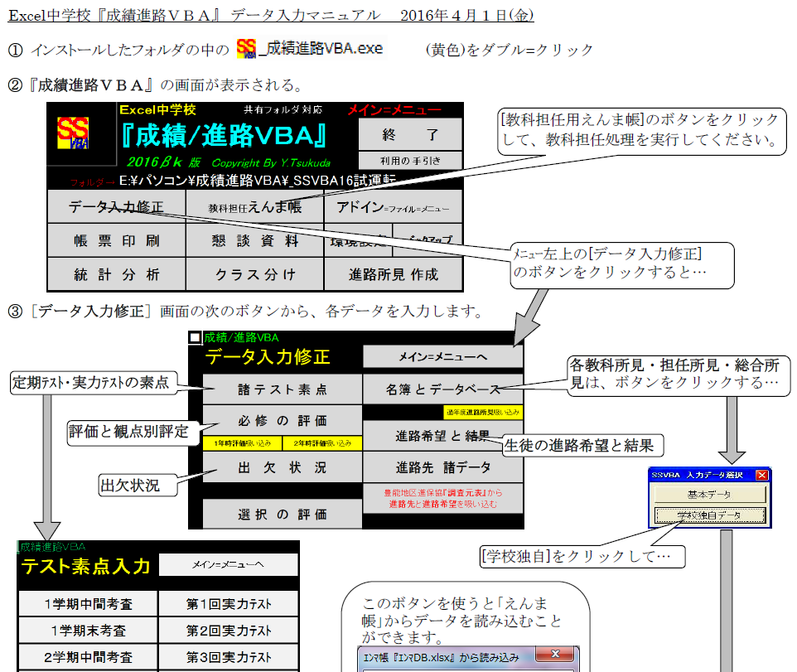Image resolution: width=797 pixels, height=672 pixels.
Task: Select 教科担任えんま帳 menu button
Action: tap(254, 207)
